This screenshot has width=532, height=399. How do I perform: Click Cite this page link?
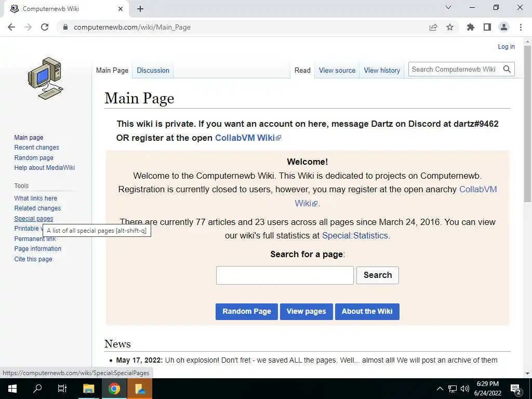click(x=33, y=259)
